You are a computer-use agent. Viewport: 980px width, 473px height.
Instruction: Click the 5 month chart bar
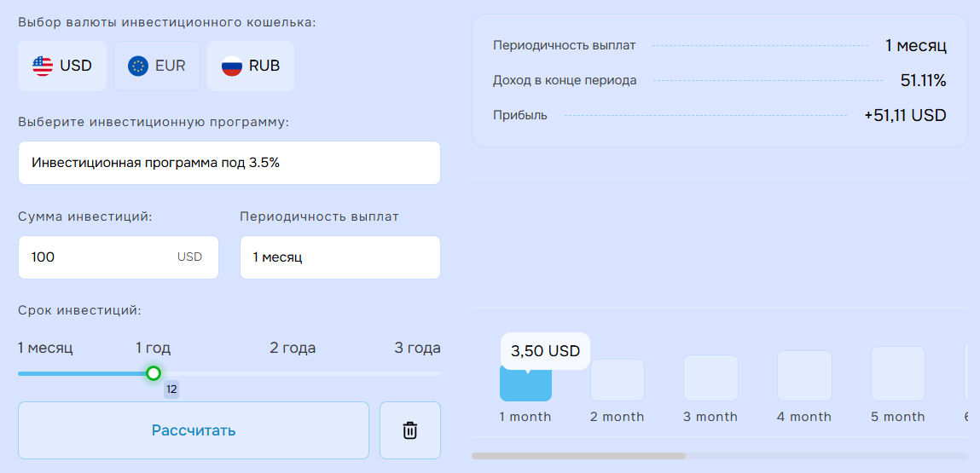[897, 373]
